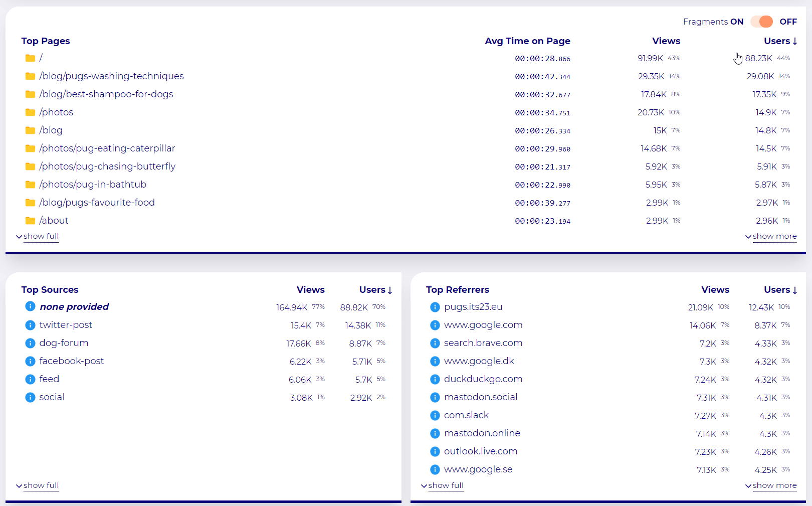The height and width of the screenshot is (506, 812).
Task: Click info icon beside mastodon.online
Action: click(x=435, y=433)
